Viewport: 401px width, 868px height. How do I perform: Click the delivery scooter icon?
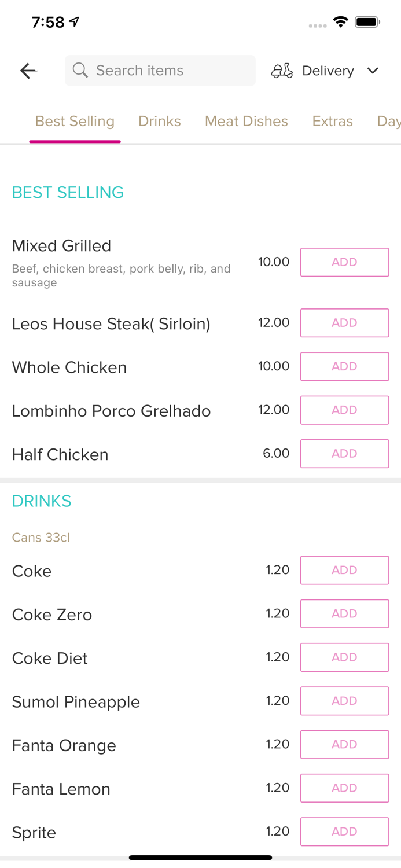pyautogui.click(x=282, y=71)
